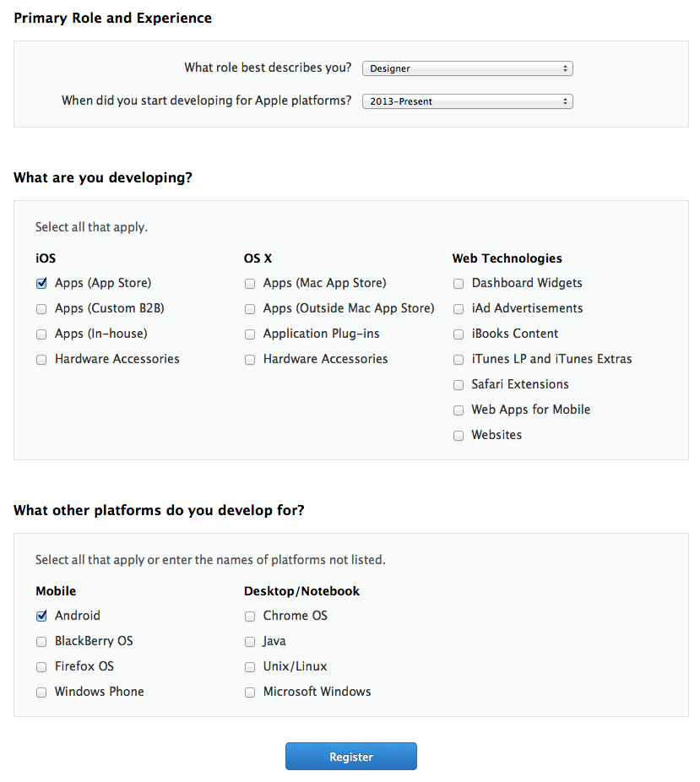Viewport: 700px width, 782px height.
Task: Check Windows Phone option
Action: [x=41, y=692]
